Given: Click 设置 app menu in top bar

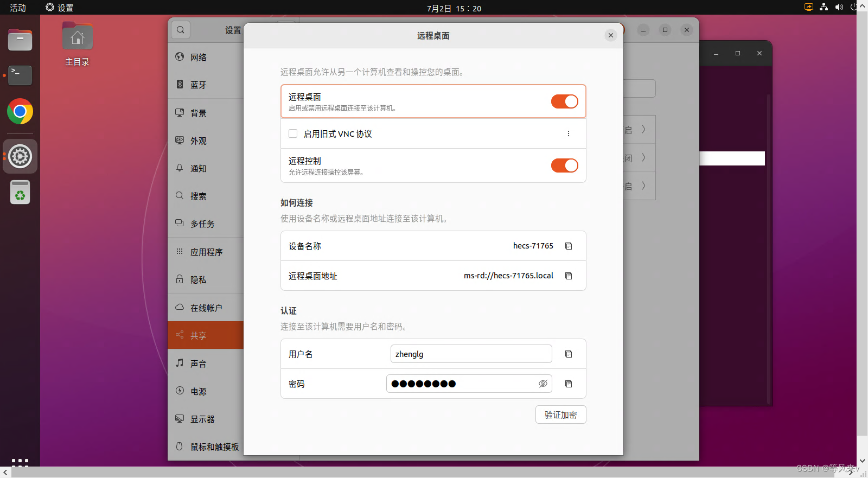Looking at the screenshot, I should point(60,8).
